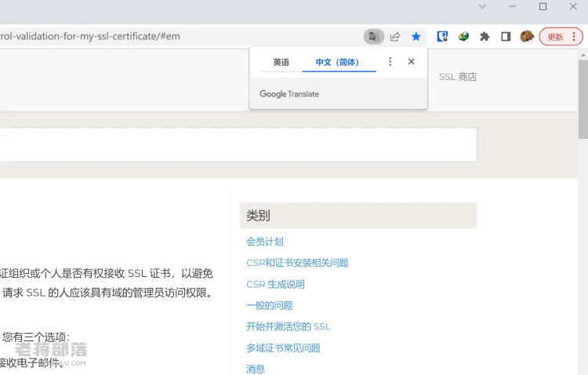Screen dimensions: 588x375
Task: Click the vertical page scrollbar thumb
Action: coord(583,100)
